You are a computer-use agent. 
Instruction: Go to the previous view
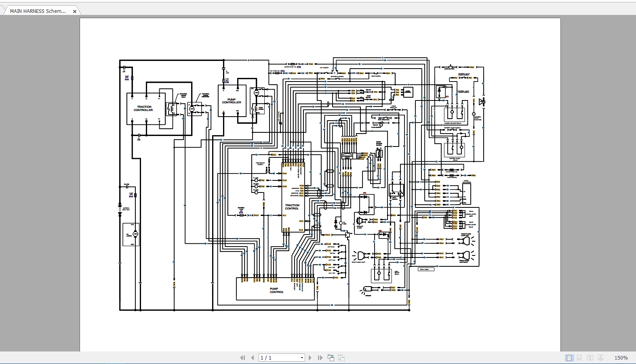331,358
